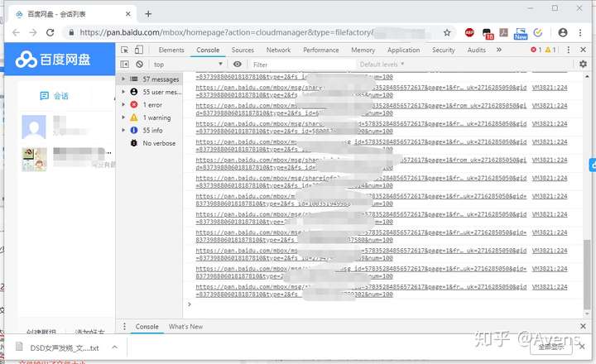Open the blue New extension icon

(x=521, y=33)
